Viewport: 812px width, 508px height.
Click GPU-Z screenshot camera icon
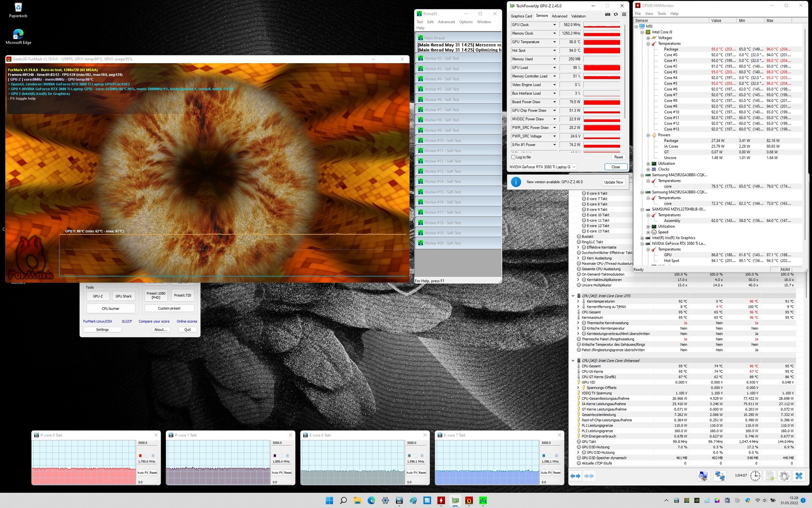[x=607, y=14]
